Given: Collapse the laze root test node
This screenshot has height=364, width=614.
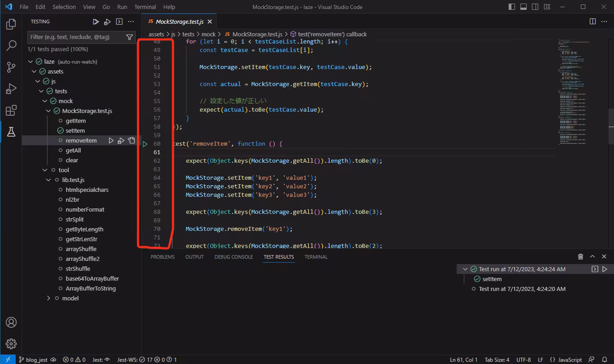Looking at the screenshot, I should [x=30, y=61].
